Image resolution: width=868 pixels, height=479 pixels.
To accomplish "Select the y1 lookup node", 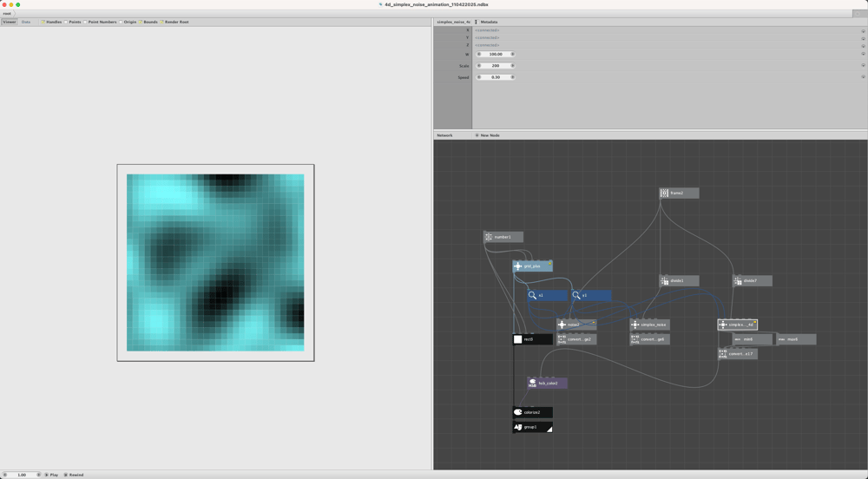I will [591, 295].
